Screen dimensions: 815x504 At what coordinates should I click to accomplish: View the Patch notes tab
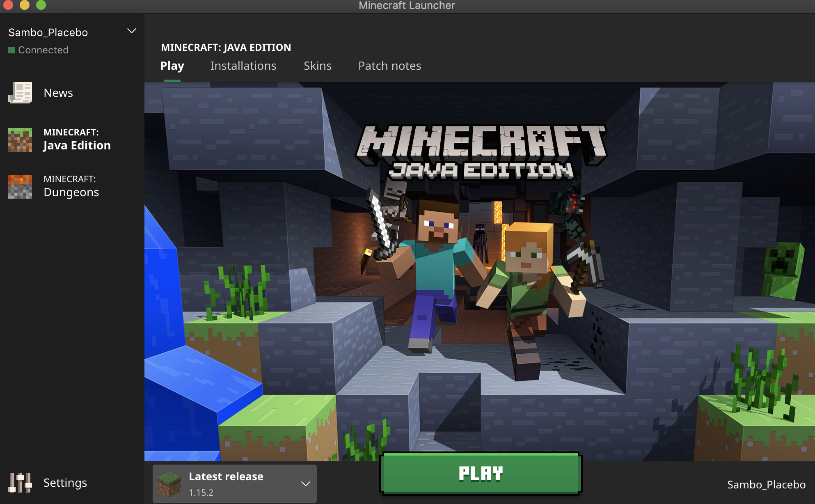coord(389,66)
